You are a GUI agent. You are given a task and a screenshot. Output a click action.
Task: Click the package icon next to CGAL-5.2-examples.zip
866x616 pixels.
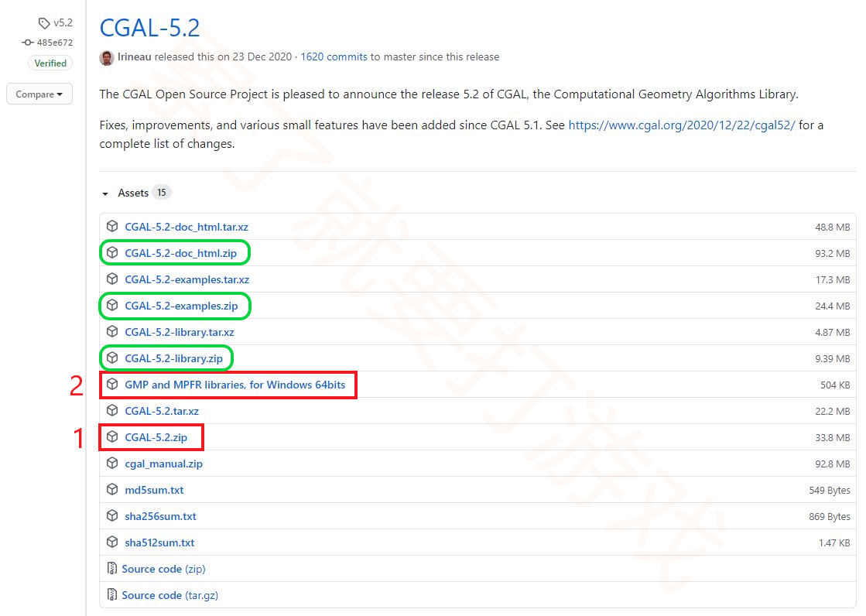click(x=112, y=306)
